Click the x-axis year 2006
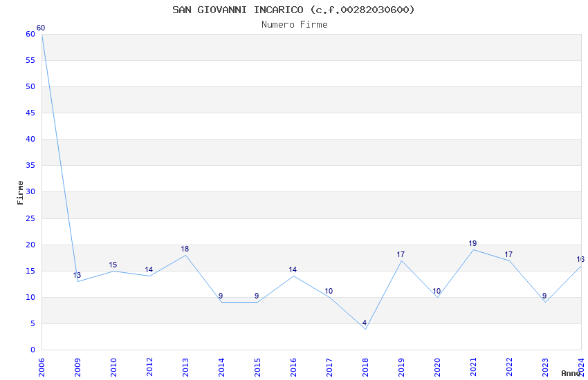588x380 pixels. (42, 368)
